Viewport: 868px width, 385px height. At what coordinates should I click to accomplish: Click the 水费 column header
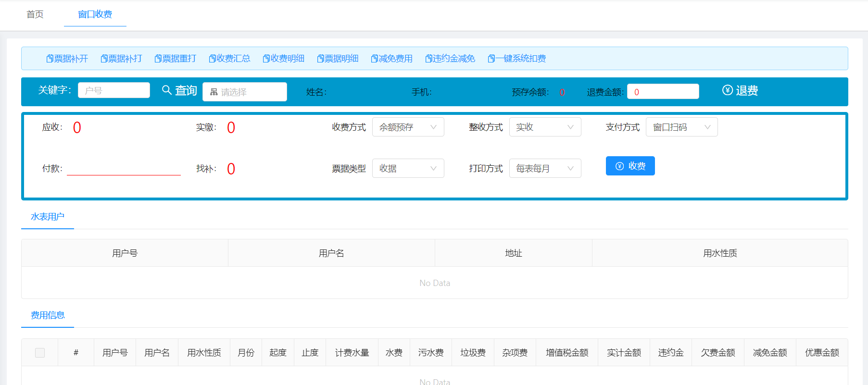[x=394, y=353]
